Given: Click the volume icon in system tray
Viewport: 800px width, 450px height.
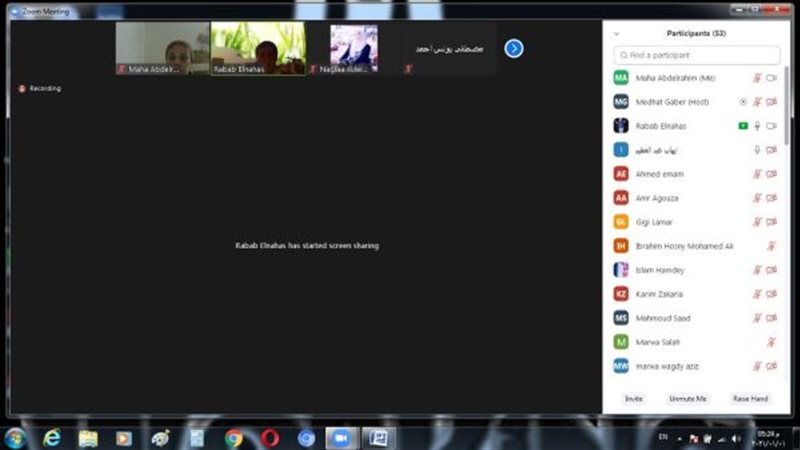Looking at the screenshot, I should [735, 438].
